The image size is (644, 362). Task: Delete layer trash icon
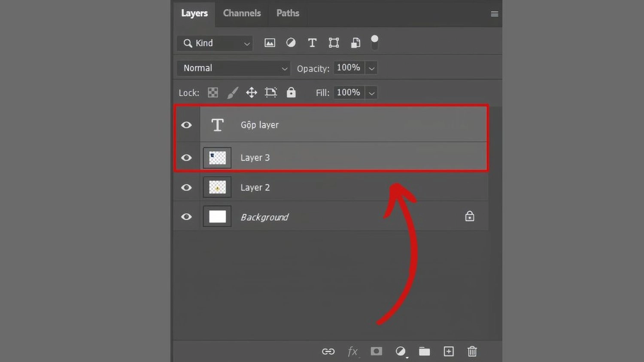click(x=472, y=351)
